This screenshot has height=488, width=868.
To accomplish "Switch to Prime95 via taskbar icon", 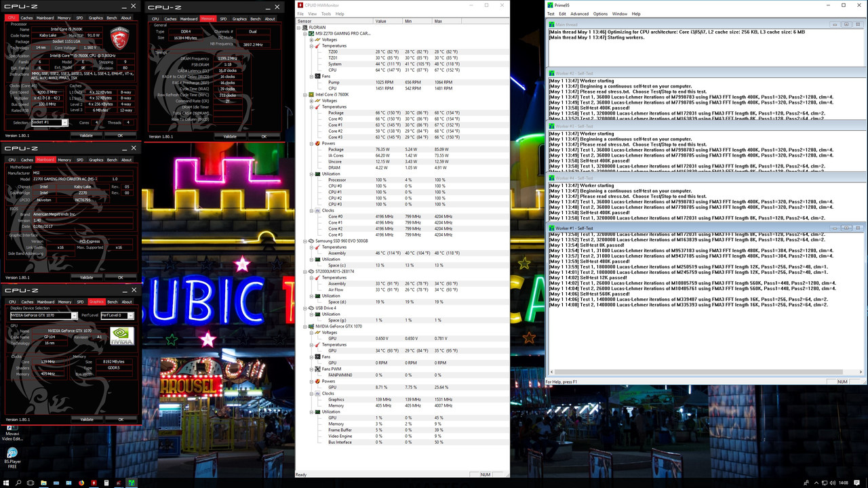I will [132, 483].
